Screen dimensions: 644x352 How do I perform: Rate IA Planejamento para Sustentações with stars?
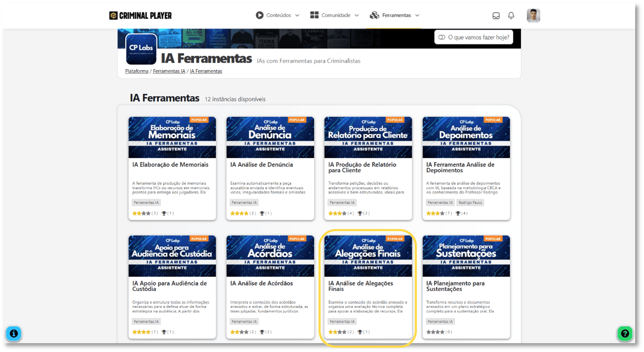(435, 332)
